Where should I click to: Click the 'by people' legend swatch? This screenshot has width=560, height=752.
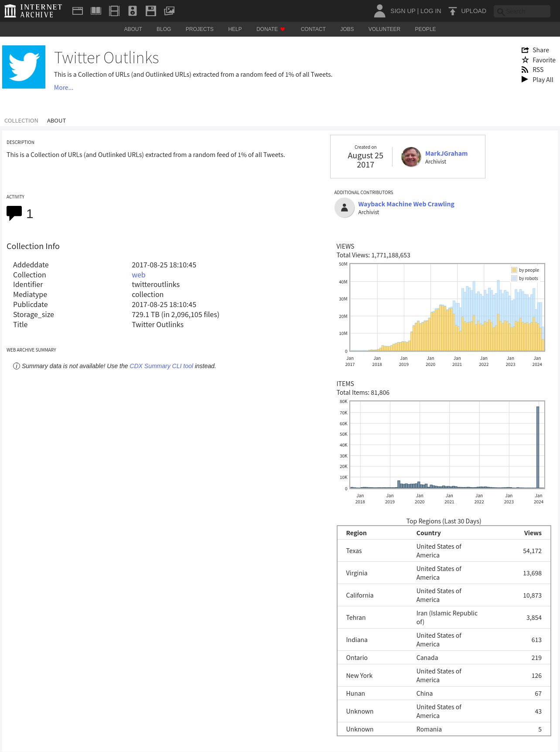click(x=514, y=270)
